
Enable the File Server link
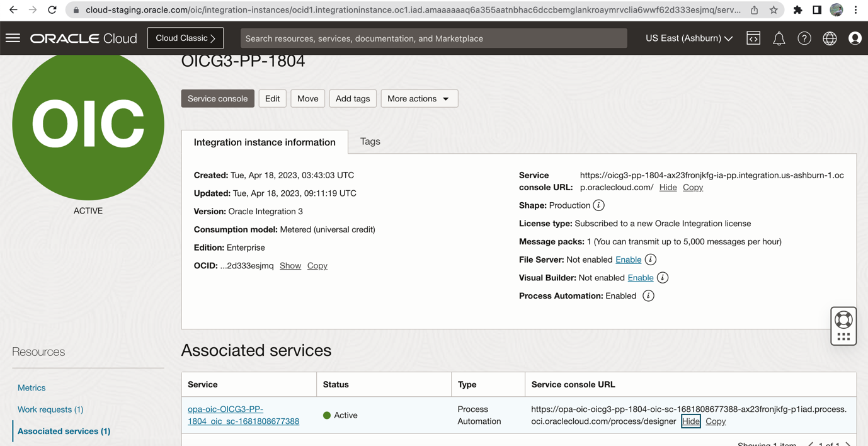click(x=628, y=260)
